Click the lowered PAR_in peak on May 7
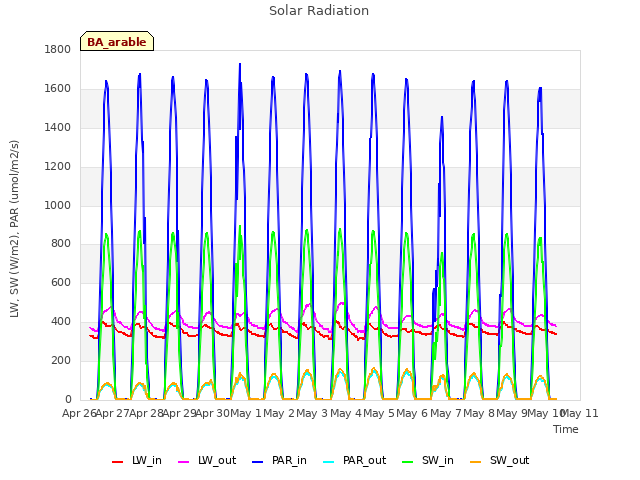Viewport: 640px width, 480px height. 442,118
